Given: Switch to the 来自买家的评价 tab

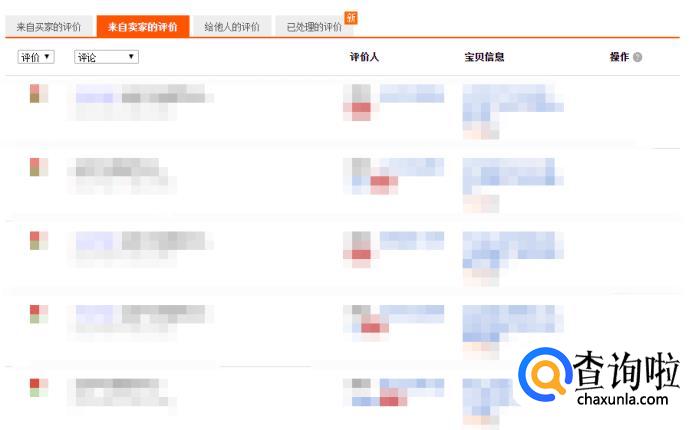Looking at the screenshot, I should point(49,26).
